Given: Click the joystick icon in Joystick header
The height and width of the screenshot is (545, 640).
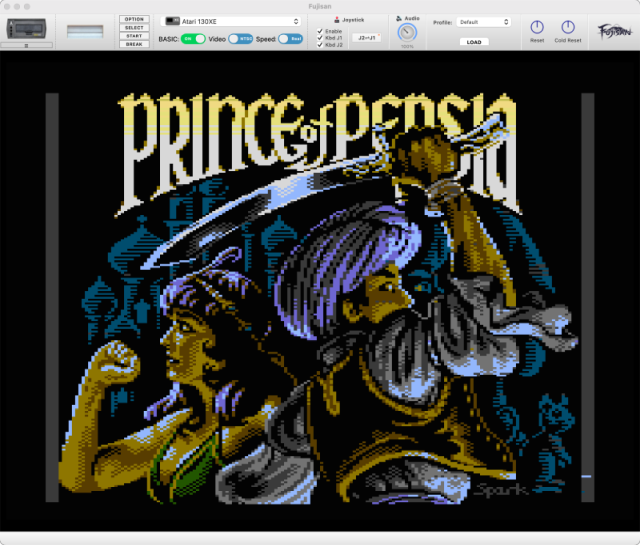Looking at the screenshot, I should pyautogui.click(x=337, y=20).
